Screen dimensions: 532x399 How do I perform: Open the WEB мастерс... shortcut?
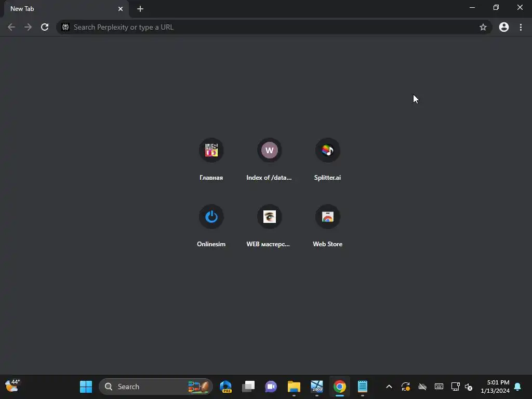[x=269, y=225]
